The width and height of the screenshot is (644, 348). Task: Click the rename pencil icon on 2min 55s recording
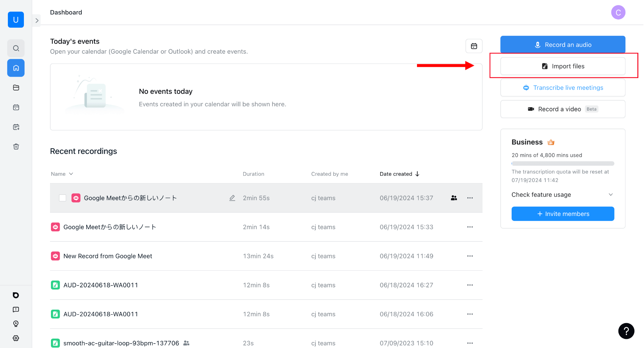click(232, 198)
